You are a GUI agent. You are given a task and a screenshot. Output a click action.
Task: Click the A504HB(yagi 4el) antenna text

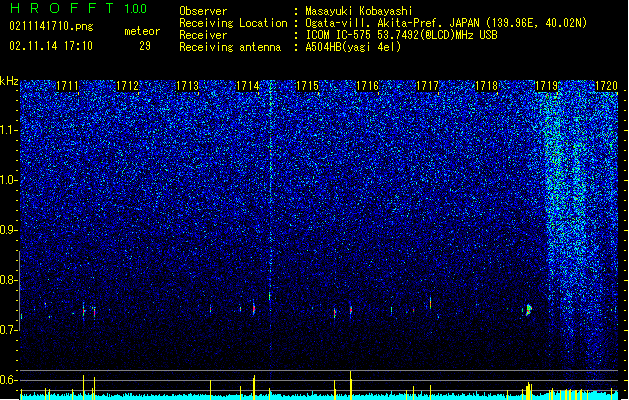[x=353, y=47]
